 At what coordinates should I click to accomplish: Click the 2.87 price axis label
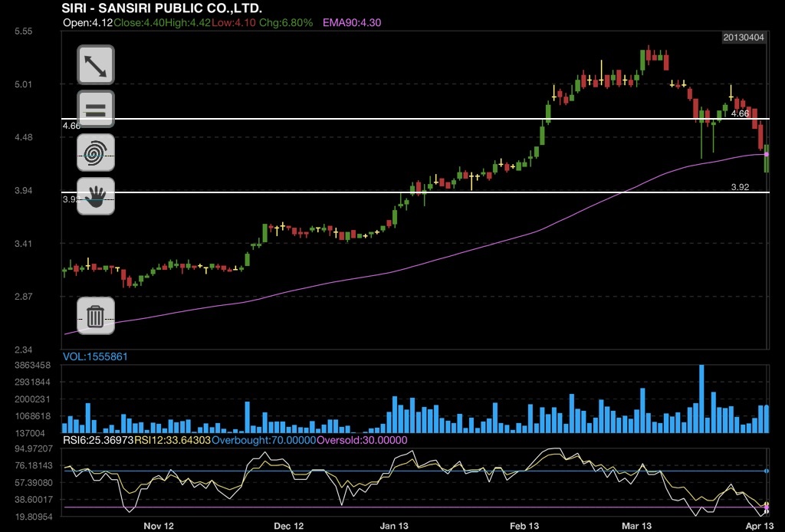pos(23,297)
